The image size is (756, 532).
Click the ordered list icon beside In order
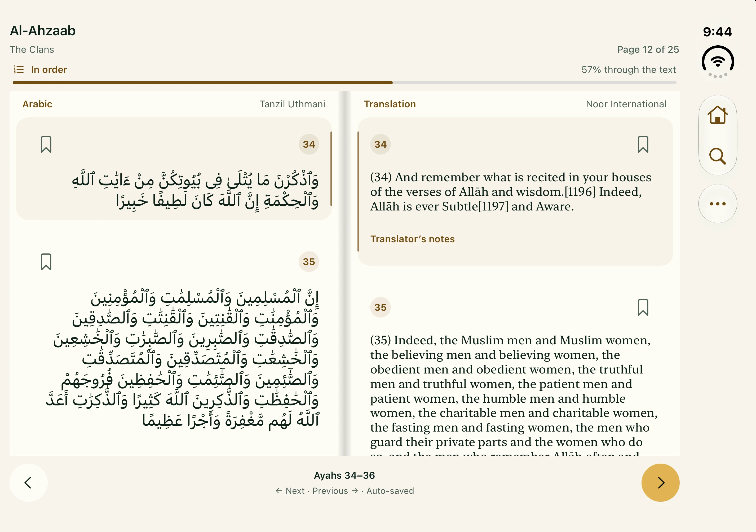coord(19,69)
